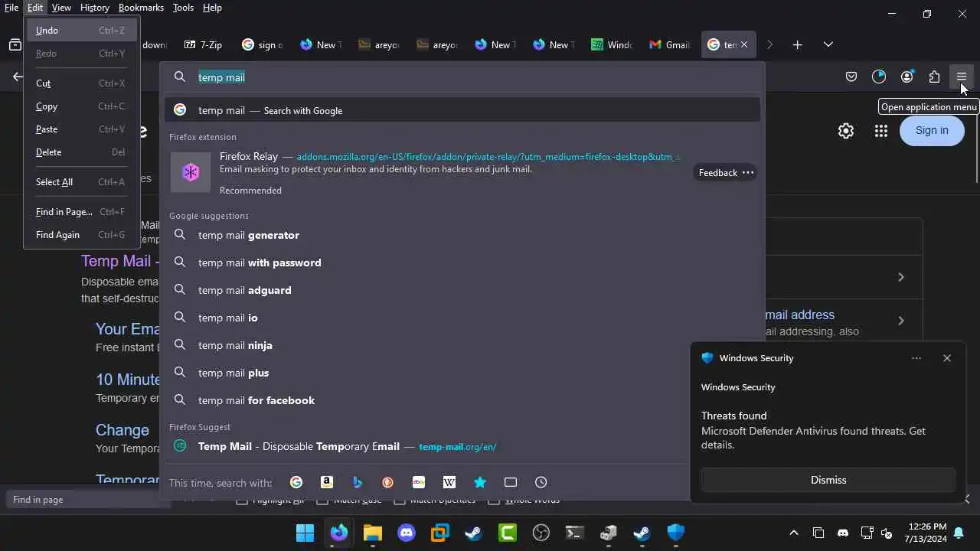Open a new tab with plus button
This screenshot has height=551, width=980.
coord(797,45)
